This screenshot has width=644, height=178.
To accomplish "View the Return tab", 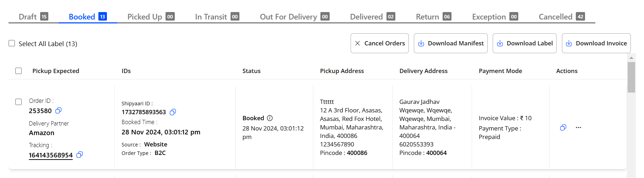I will point(434,17).
